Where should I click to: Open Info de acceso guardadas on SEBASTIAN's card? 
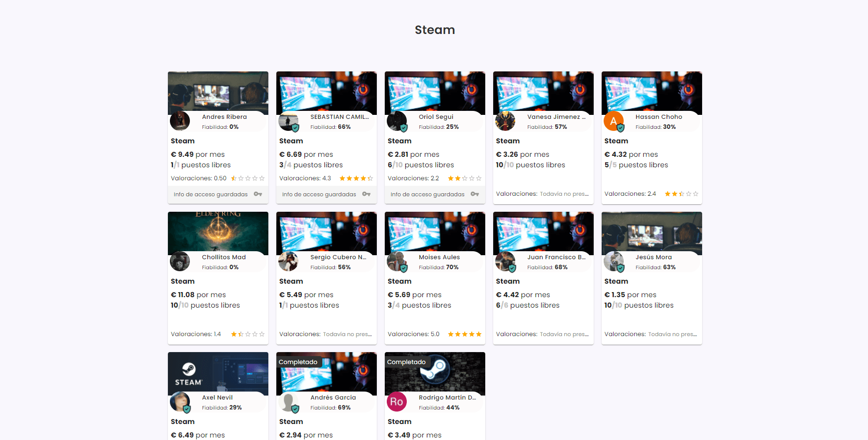coord(326,194)
